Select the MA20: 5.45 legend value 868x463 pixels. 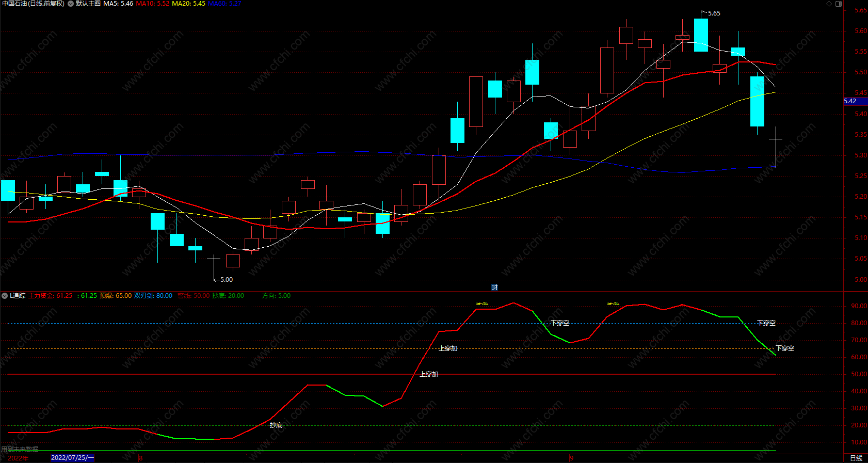pos(188,4)
